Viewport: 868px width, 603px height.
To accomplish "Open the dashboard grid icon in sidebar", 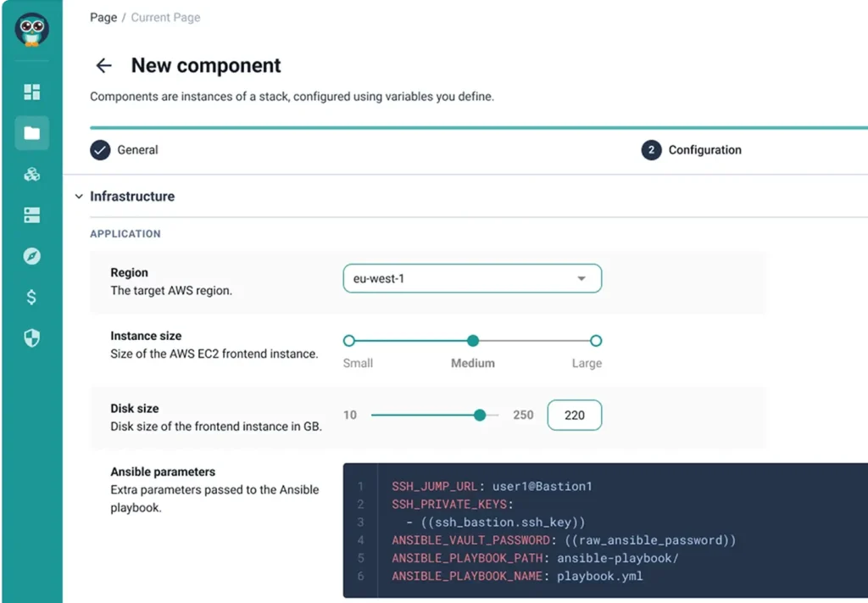I will (x=31, y=92).
